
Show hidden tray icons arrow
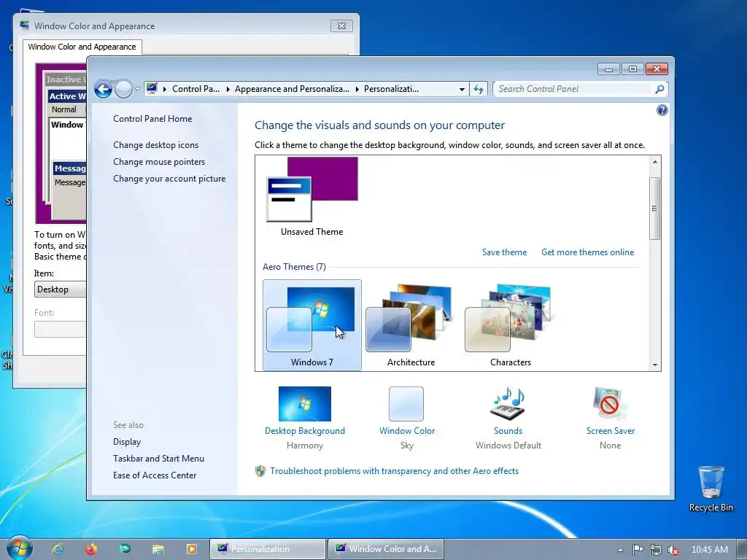click(620, 550)
